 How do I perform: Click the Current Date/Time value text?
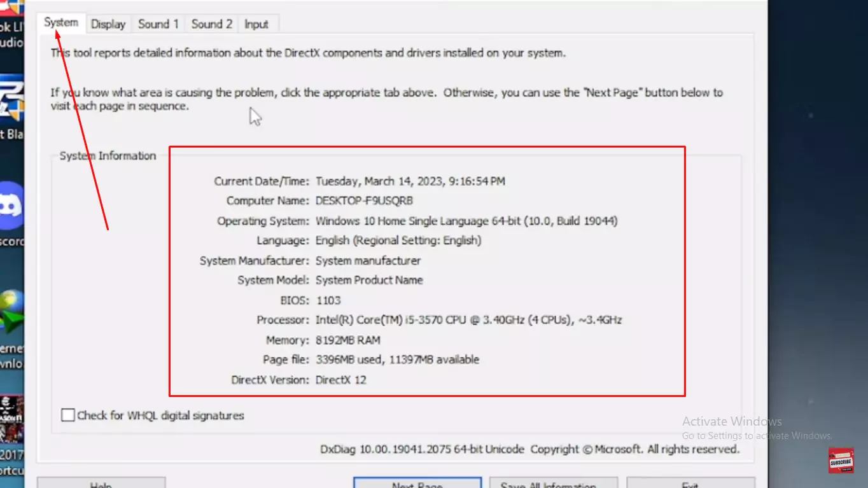coord(410,181)
